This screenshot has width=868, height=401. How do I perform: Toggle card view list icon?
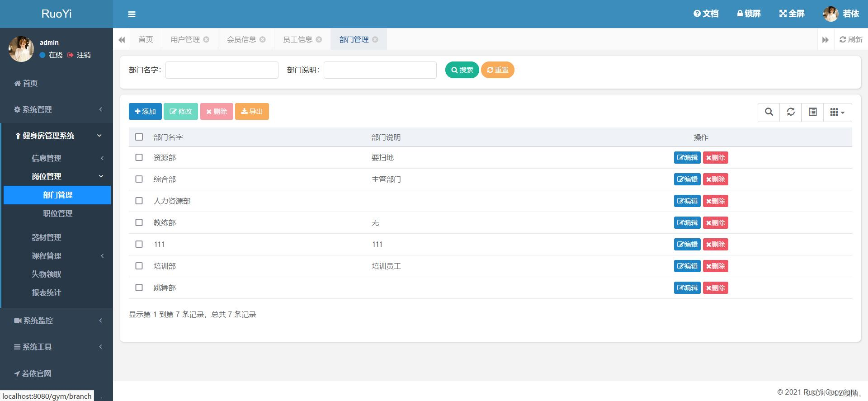pos(813,112)
